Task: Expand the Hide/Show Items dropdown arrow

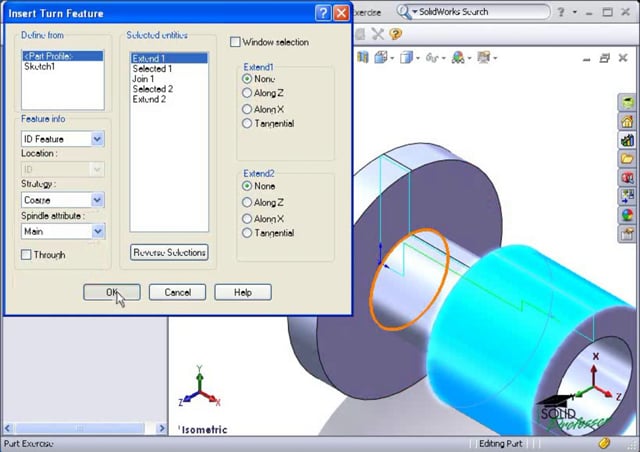Action: click(443, 58)
